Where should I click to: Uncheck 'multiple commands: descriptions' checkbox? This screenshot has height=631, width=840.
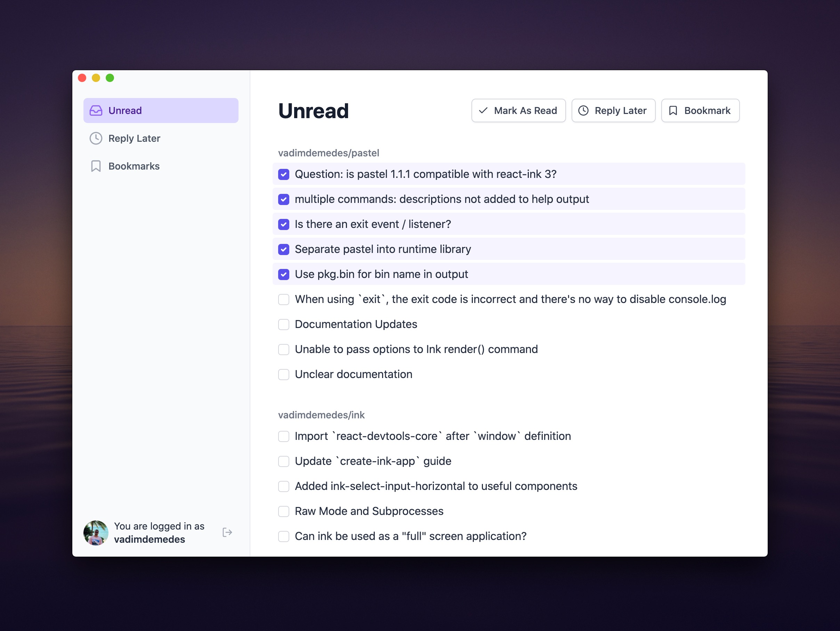click(x=284, y=199)
